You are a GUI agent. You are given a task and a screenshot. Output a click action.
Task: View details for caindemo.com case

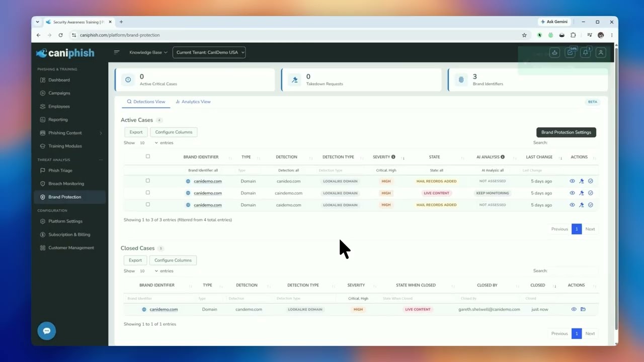[572, 193]
